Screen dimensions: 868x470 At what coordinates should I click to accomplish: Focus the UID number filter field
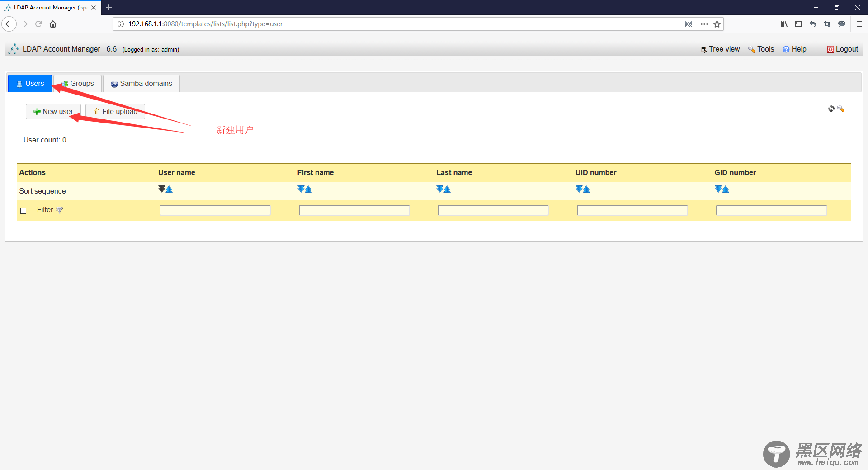[x=632, y=210]
